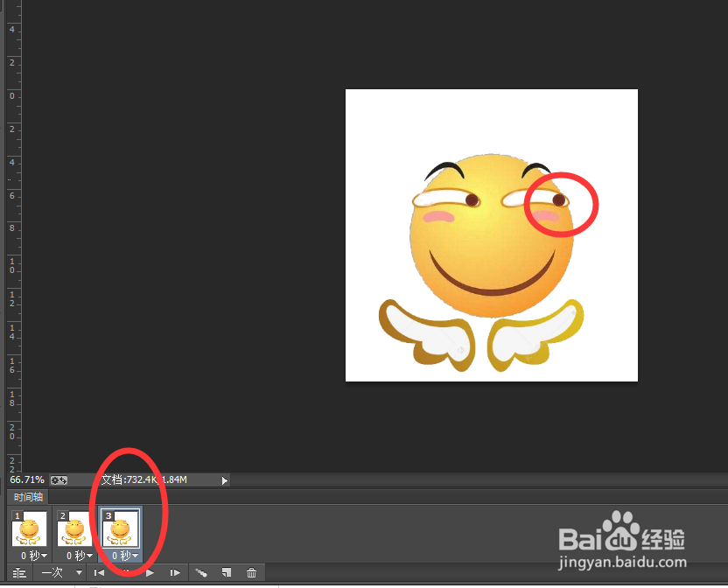Image resolution: width=728 pixels, height=588 pixels.
Task: Delete the current frame with the trash icon
Action: click(252, 573)
